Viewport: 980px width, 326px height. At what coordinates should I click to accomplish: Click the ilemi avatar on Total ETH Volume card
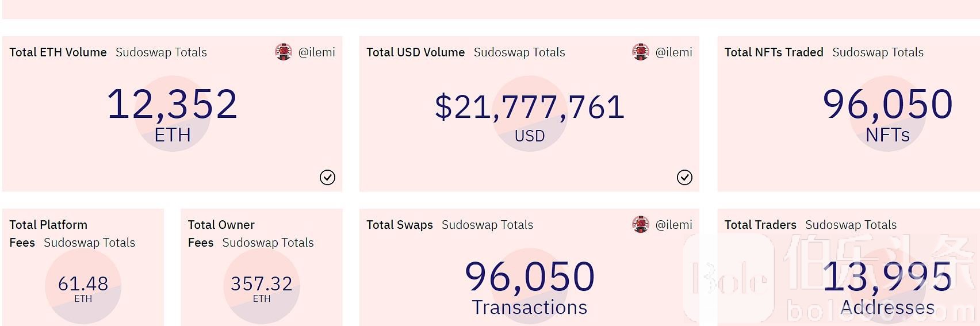click(283, 52)
